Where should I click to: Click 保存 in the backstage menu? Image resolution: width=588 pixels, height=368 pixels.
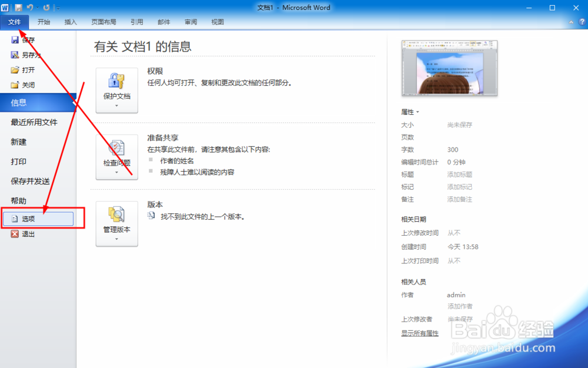coord(24,40)
